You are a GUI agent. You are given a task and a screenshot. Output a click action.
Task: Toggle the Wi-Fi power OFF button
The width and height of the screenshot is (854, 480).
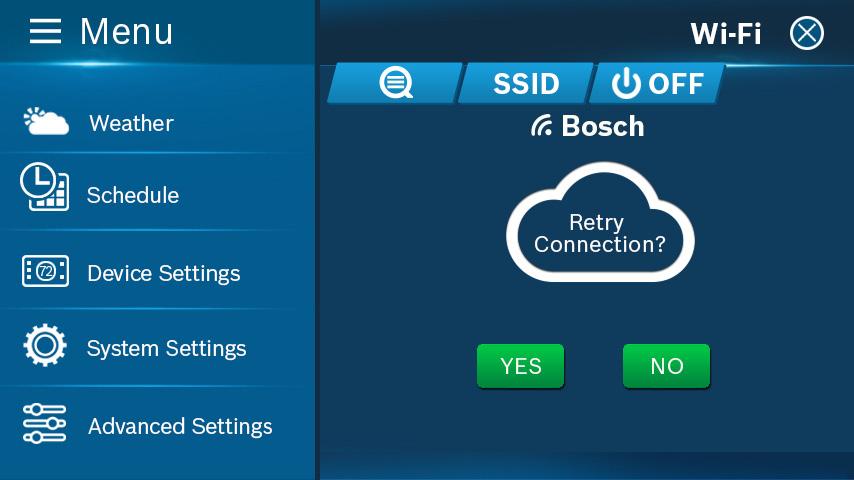click(657, 83)
